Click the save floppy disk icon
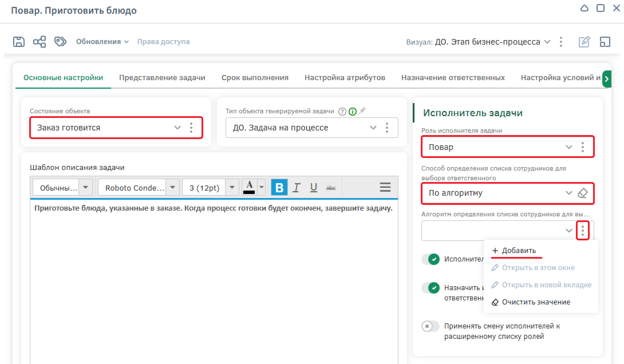This screenshot has width=624, height=364. (19, 42)
